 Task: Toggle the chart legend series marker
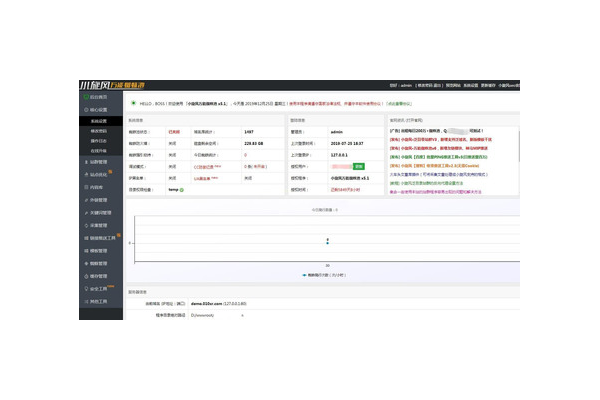point(304,273)
